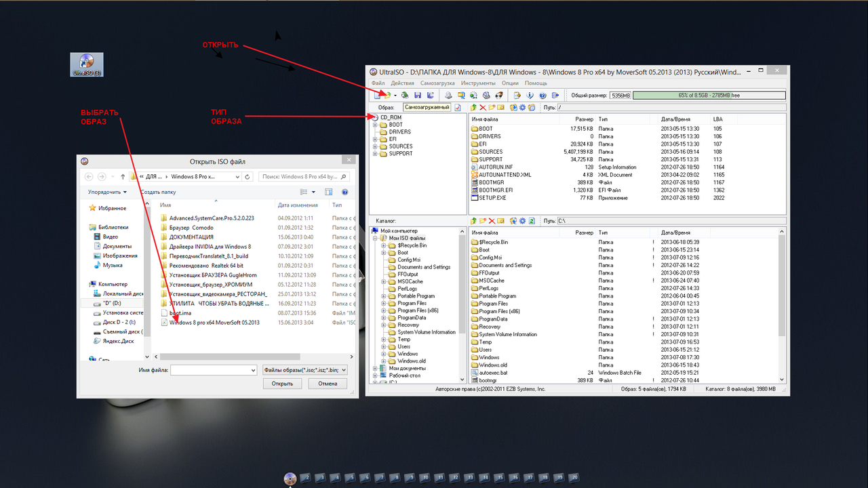Image resolution: width=868 pixels, height=488 pixels.
Task: Click the Отмена button in the Open dialog
Action: pos(328,384)
